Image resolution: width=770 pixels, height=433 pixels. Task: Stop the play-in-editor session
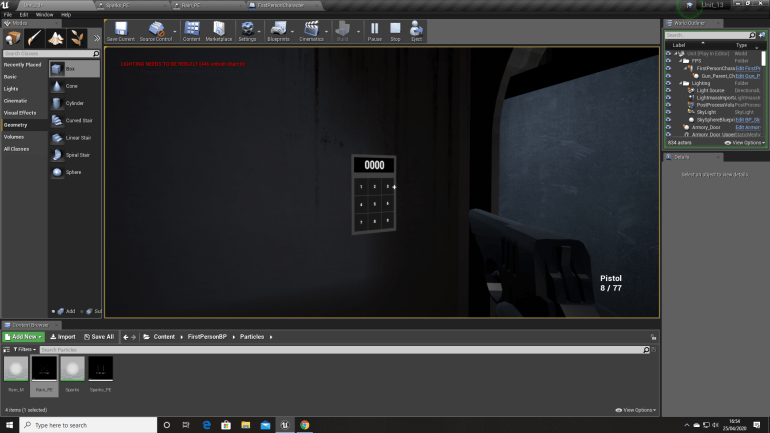[x=395, y=31]
